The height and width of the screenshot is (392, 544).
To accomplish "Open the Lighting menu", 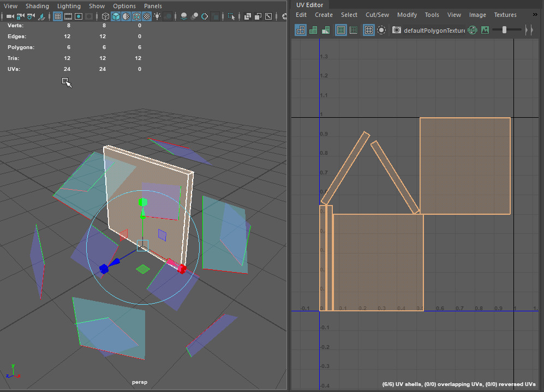I will pos(69,6).
